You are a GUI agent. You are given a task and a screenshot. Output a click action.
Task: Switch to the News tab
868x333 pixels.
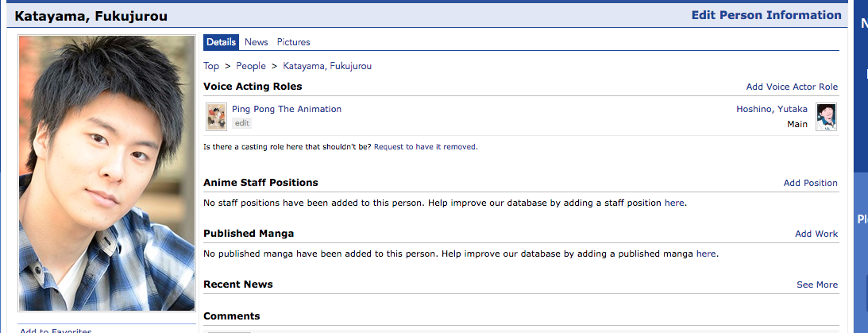coord(257,42)
